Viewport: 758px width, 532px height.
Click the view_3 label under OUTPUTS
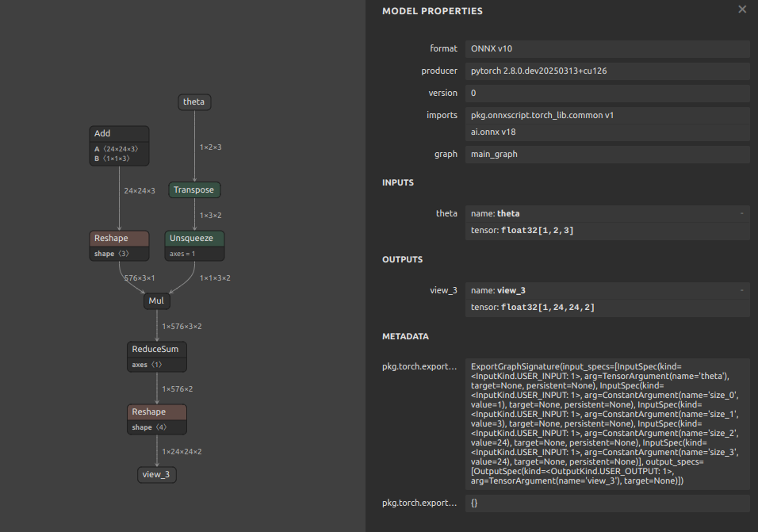(443, 290)
